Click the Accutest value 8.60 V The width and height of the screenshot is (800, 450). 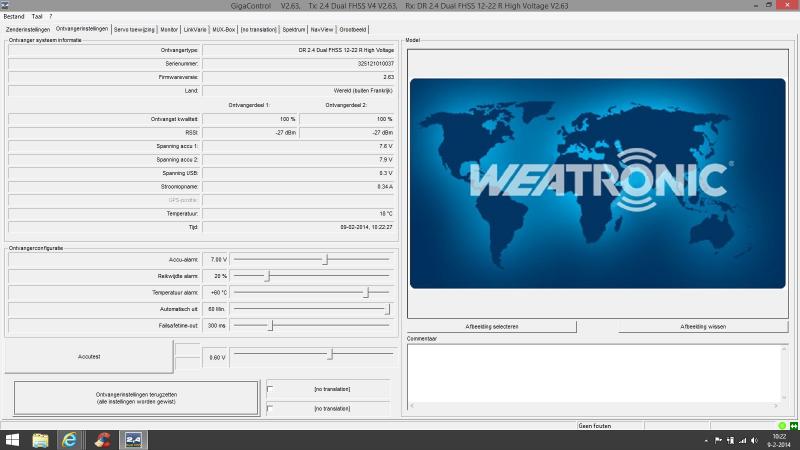[215, 357]
